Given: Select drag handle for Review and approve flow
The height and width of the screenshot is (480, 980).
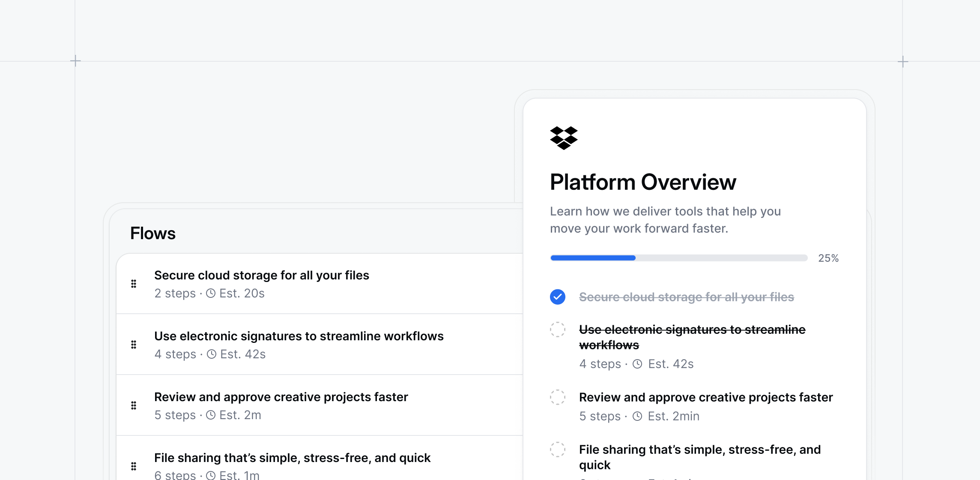Looking at the screenshot, I should point(134,405).
